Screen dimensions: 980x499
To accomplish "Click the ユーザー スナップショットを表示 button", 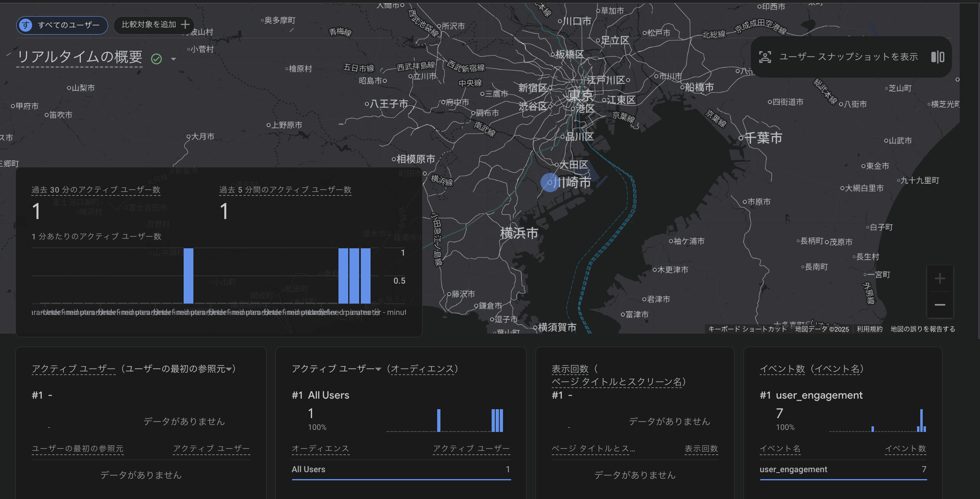I will [x=848, y=57].
